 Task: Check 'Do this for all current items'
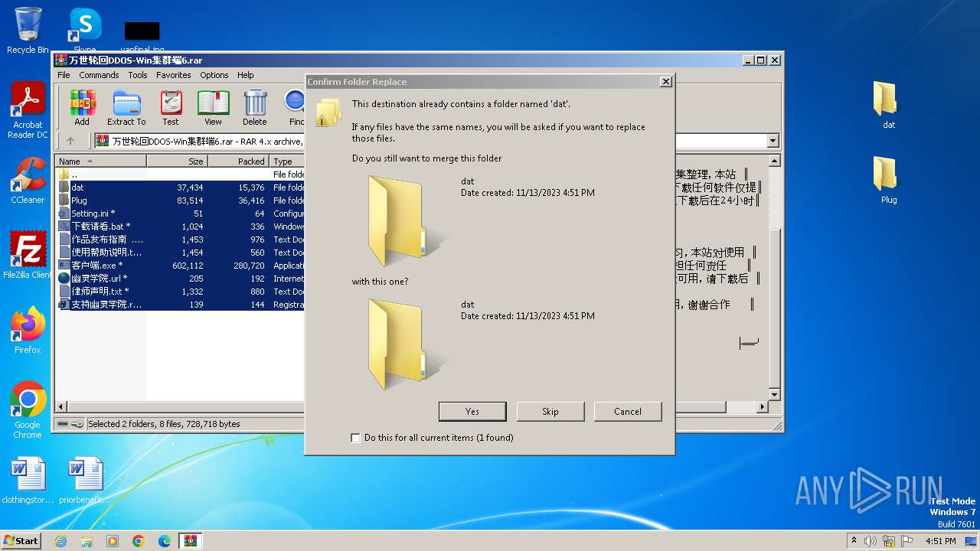[x=355, y=438]
